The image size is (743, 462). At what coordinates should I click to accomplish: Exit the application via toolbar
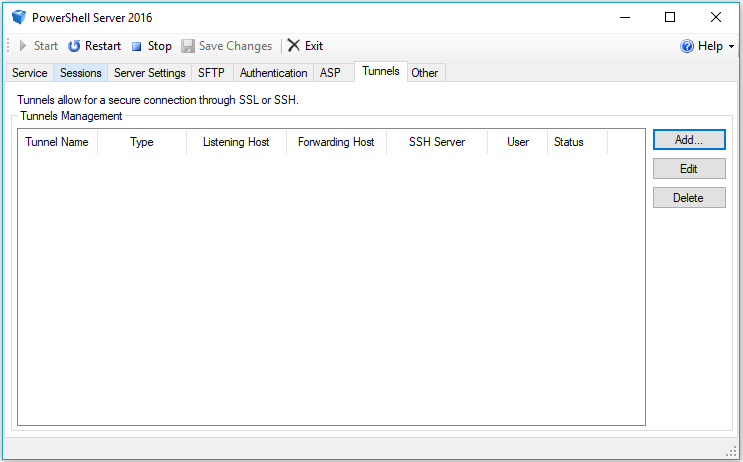(x=306, y=46)
